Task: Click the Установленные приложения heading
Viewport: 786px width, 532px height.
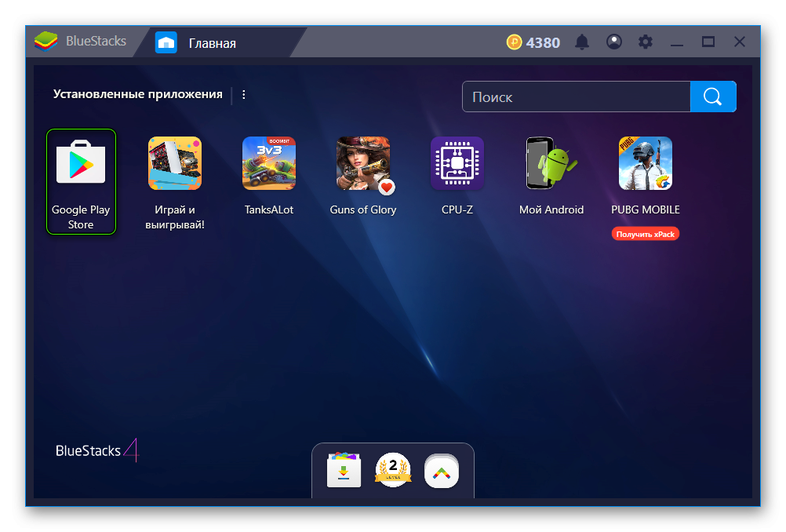Action: 138,94
